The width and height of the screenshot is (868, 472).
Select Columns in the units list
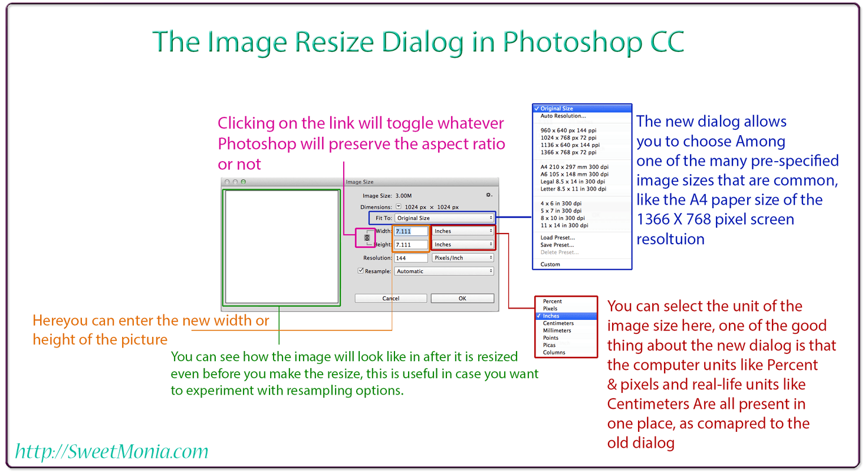566,352
